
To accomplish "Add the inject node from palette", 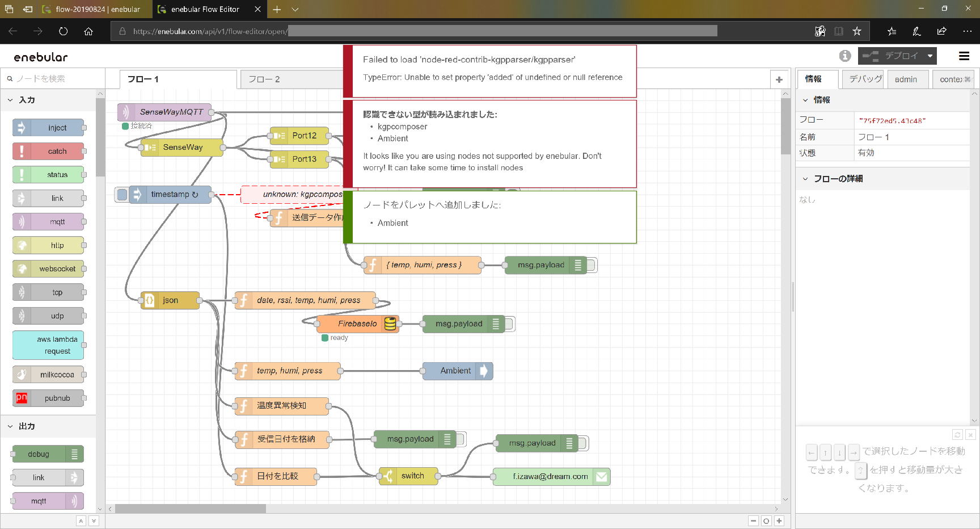I will [x=49, y=128].
